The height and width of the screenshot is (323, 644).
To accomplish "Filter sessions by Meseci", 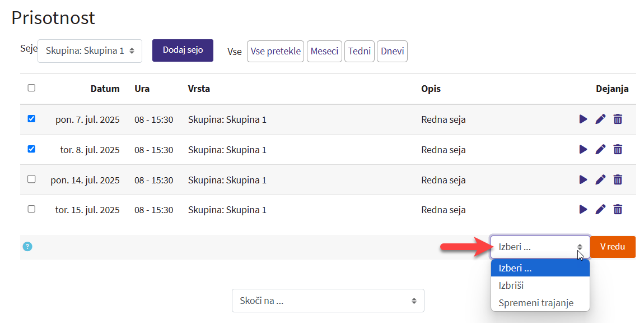I will 324,51.
